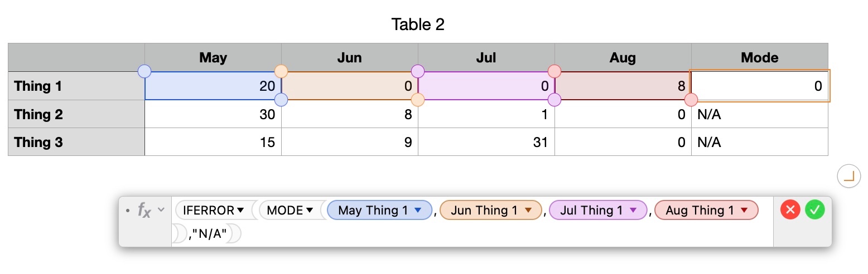Open the MODE function dropdown arrow
Image resolution: width=868 pixels, height=274 pixels.
[310, 211]
